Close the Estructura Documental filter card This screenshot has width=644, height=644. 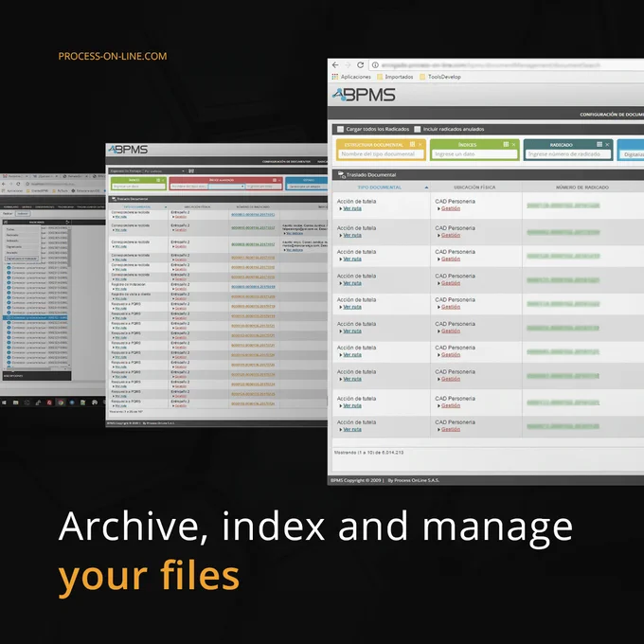pyautogui.click(x=420, y=145)
